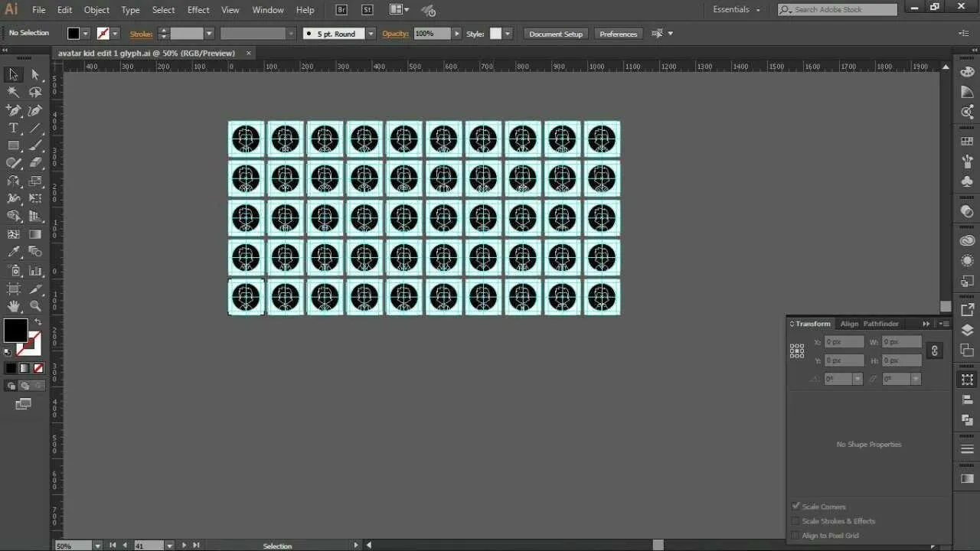The image size is (980, 551).
Task: Enable Align to Pixel Grid checkbox
Action: (x=795, y=535)
